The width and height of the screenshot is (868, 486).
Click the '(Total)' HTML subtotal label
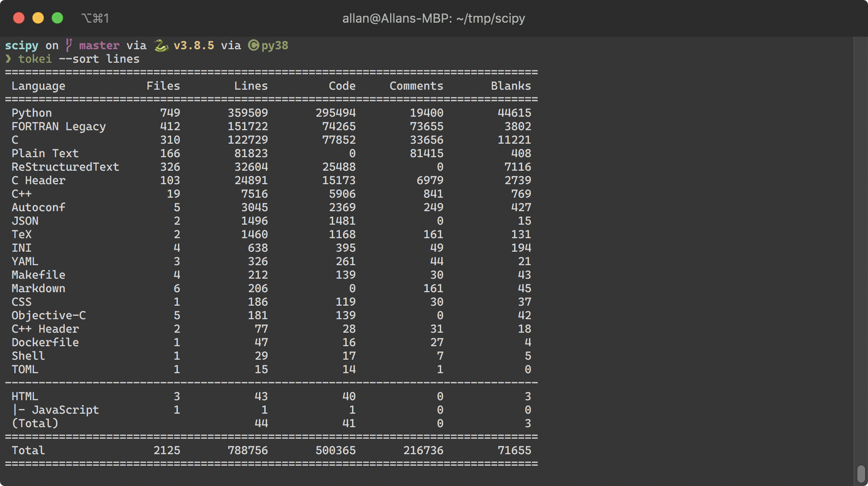(x=35, y=423)
